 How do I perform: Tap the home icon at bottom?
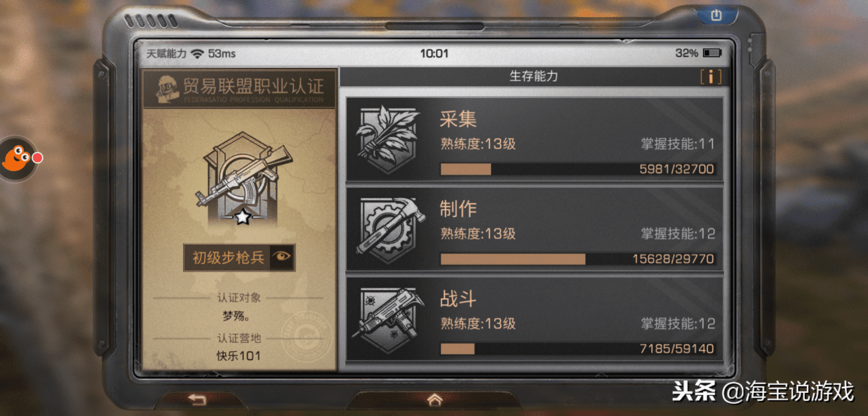(x=435, y=400)
